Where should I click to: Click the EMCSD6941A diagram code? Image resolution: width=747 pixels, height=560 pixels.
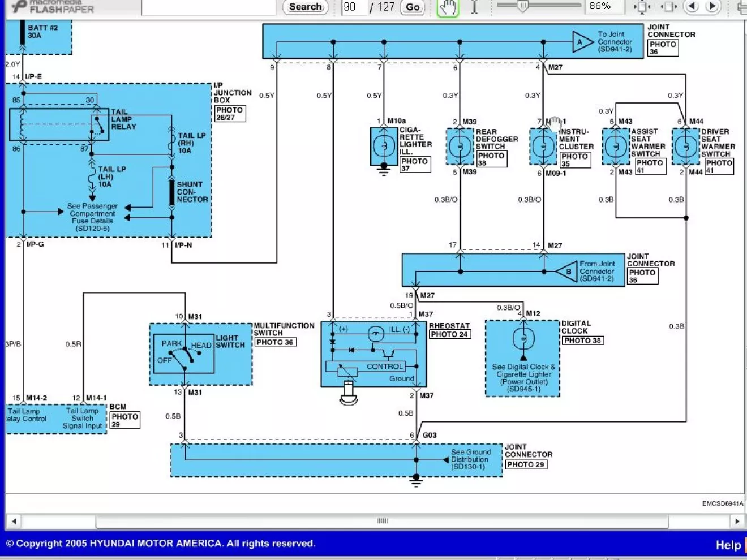[723, 503]
